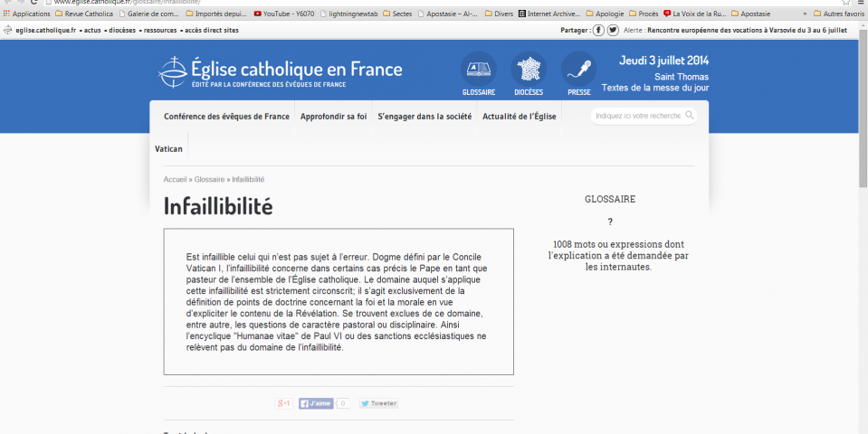This screenshot has width=868, height=434.
Task: Share the page via Facebook circle icon
Action: (x=598, y=31)
